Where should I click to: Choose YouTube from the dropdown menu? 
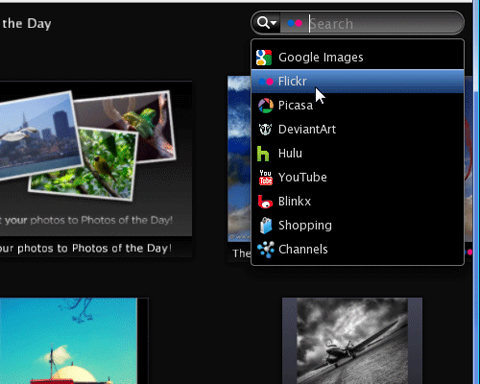click(357, 177)
